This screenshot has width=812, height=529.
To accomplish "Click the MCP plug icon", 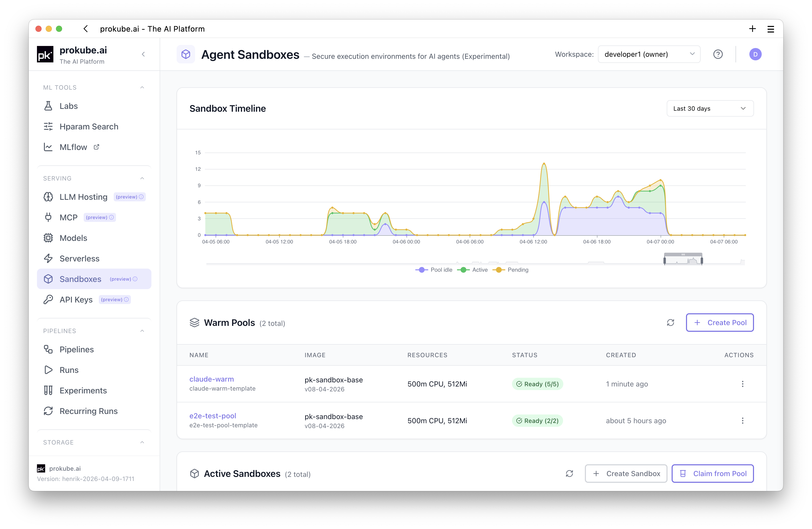I will (x=48, y=218).
